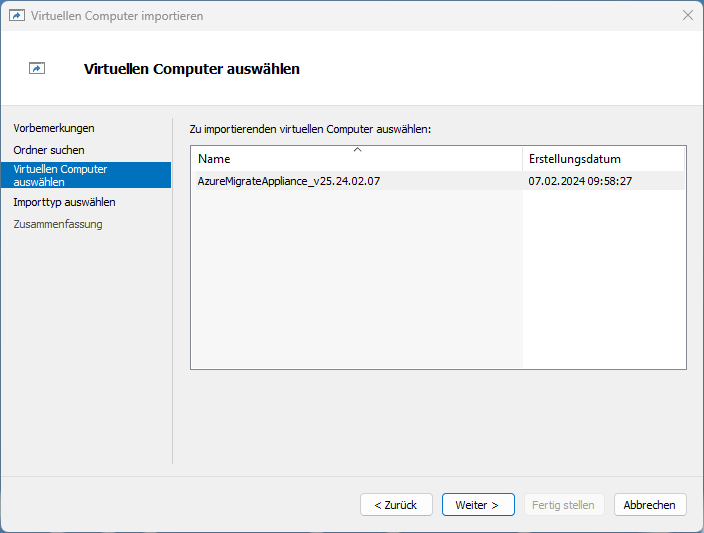Image resolution: width=704 pixels, height=533 pixels.
Task: Click the creation date 07.02.2024 09:58:27
Action: point(580,181)
